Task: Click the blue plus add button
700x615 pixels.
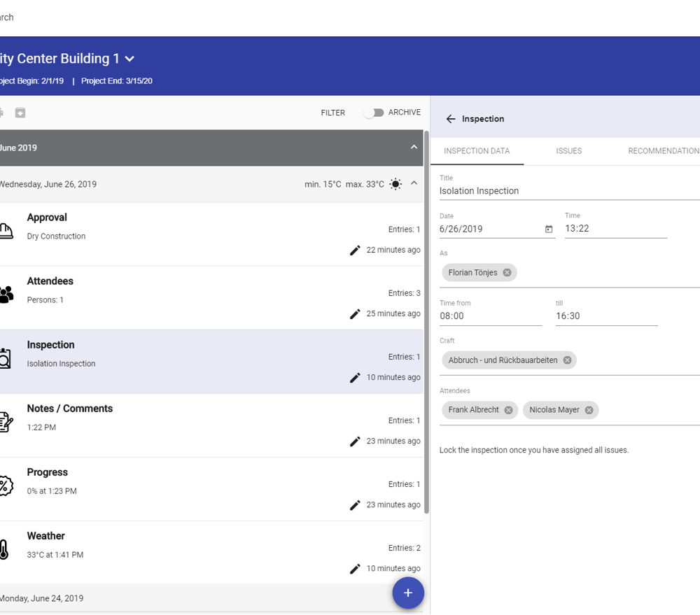Action: [x=408, y=593]
